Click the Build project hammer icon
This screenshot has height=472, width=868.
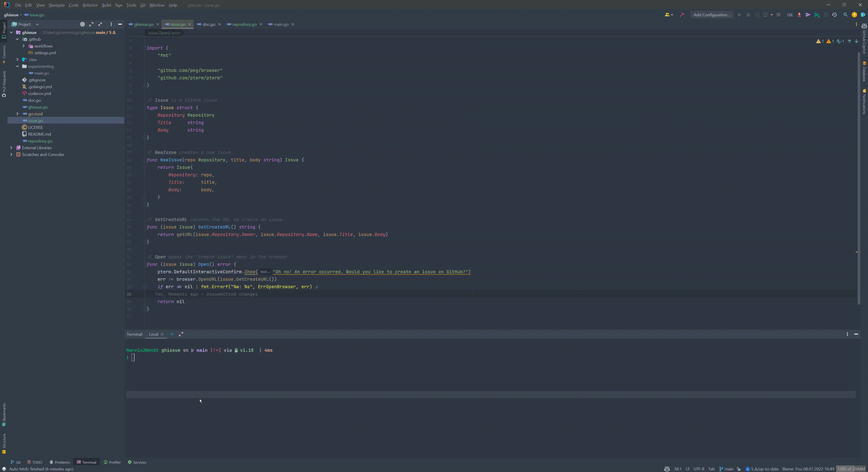tap(682, 15)
